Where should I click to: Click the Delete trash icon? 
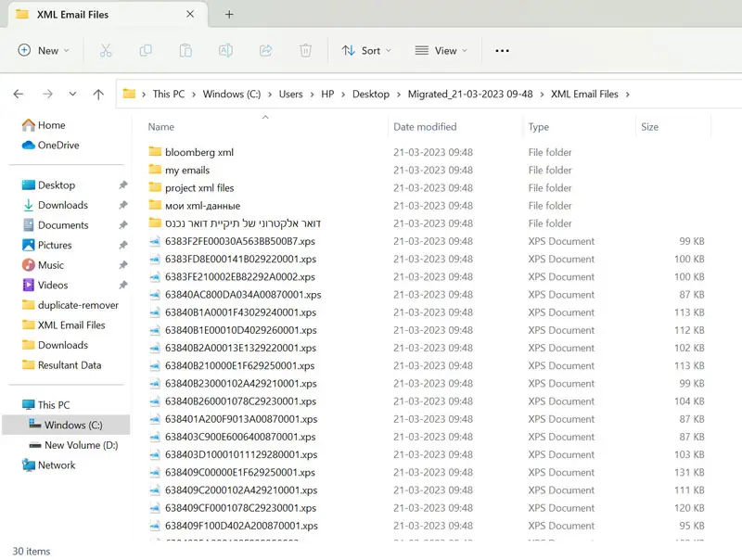point(305,51)
